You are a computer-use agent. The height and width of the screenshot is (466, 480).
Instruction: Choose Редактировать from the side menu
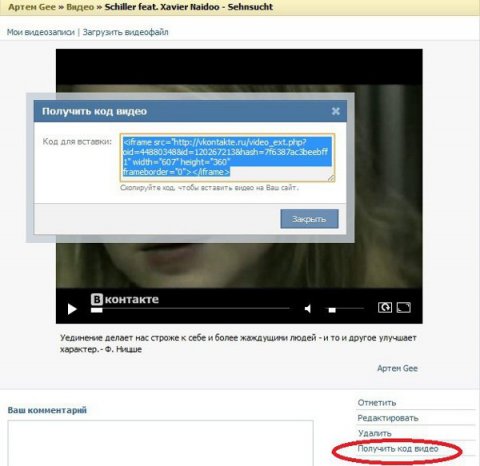[x=388, y=418]
